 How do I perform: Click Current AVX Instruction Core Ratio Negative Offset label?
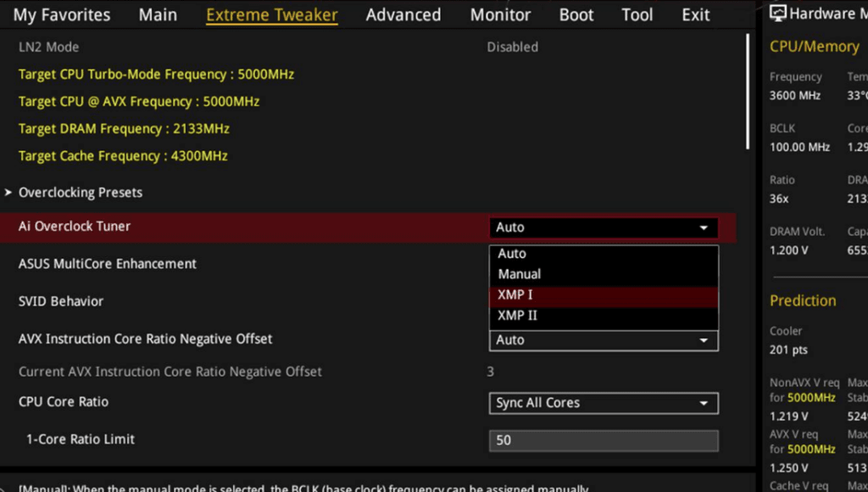tap(170, 372)
